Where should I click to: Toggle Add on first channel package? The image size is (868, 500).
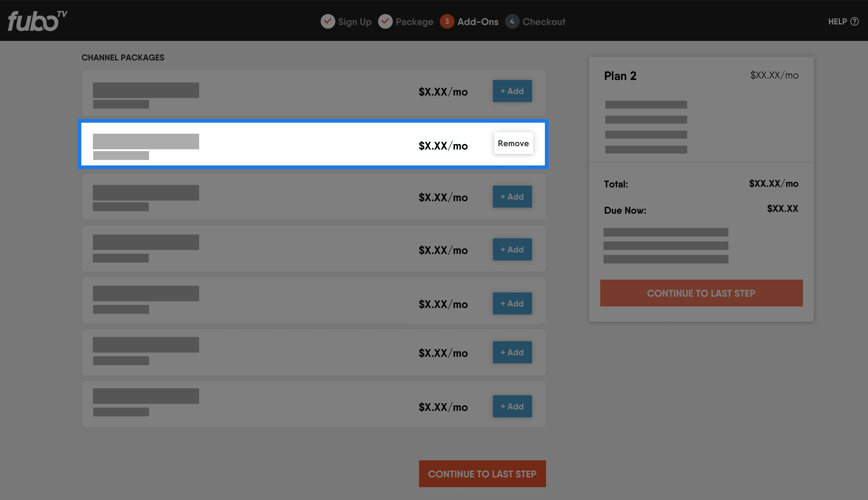pos(512,91)
